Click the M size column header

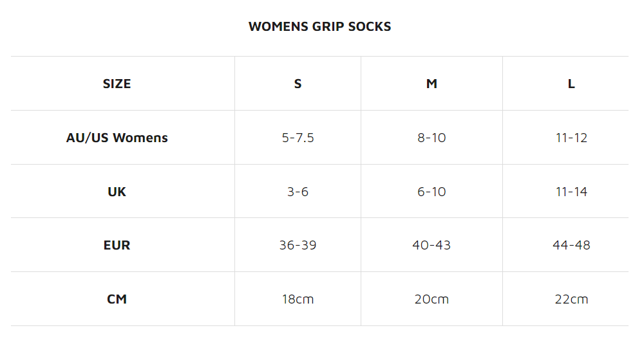(431, 84)
